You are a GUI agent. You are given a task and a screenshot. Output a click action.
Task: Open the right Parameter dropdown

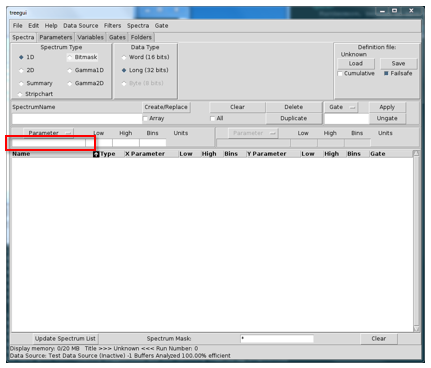[x=253, y=133]
